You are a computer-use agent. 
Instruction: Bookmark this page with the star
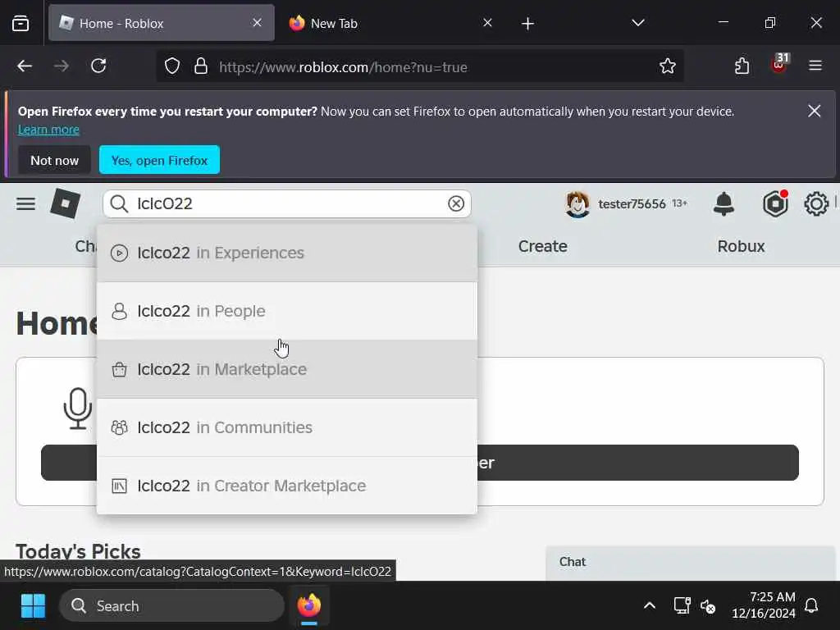(x=668, y=66)
